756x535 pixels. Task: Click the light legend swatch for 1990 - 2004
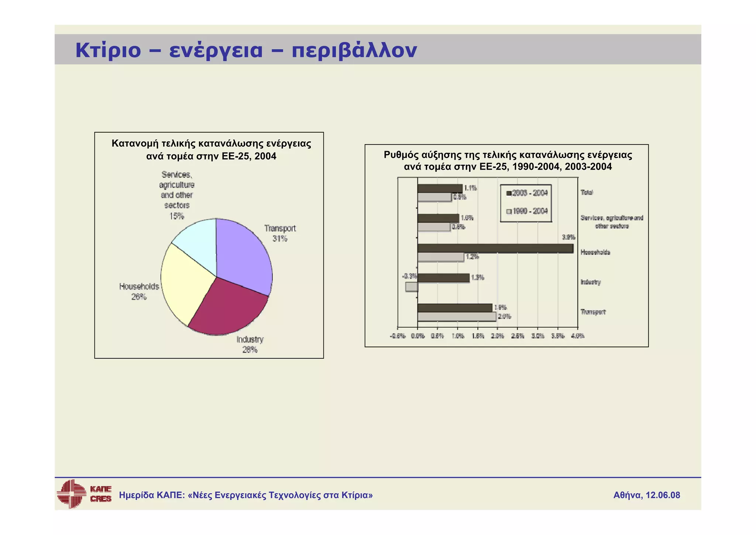click(x=509, y=211)
